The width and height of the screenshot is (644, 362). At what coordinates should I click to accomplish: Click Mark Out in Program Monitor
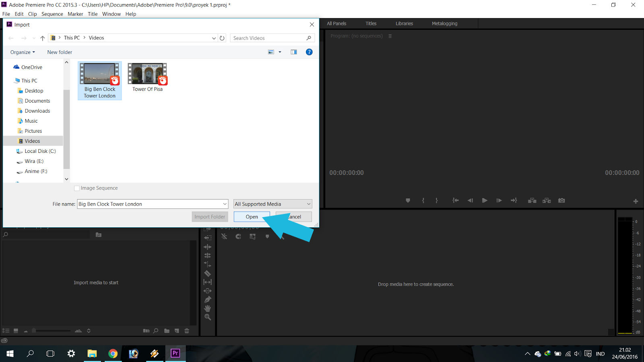(437, 200)
